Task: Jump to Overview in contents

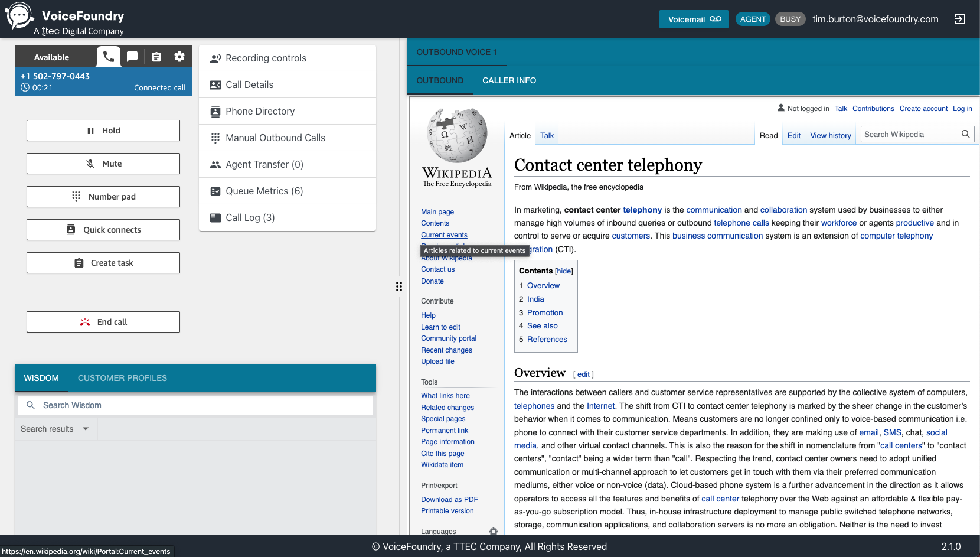Action: 543,285
